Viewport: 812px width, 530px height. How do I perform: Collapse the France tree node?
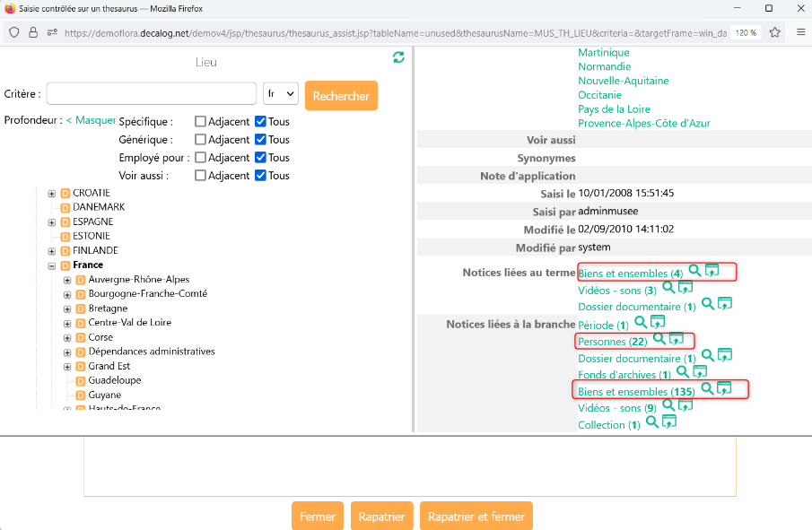coord(52,265)
